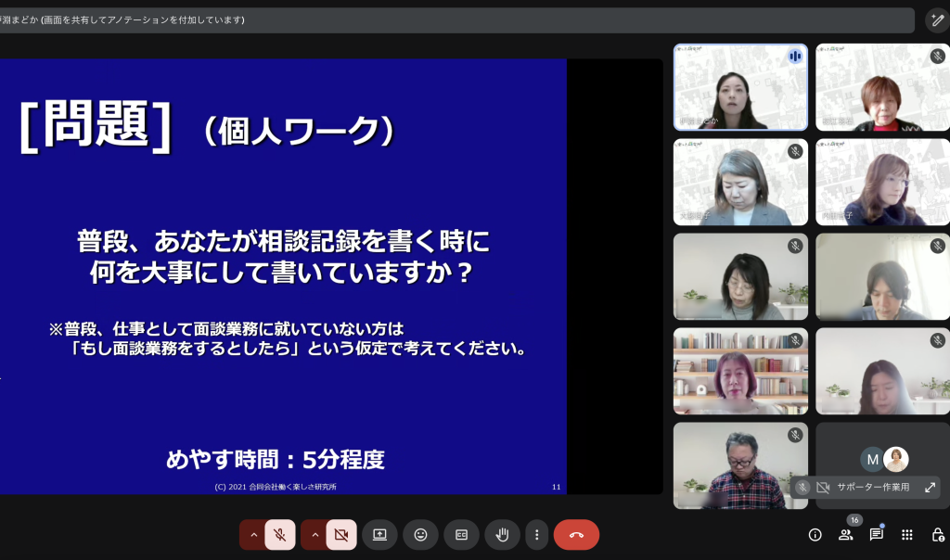Show the participants list icon
Image resolution: width=950 pixels, height=560 pixels.
tap(846, 535)
